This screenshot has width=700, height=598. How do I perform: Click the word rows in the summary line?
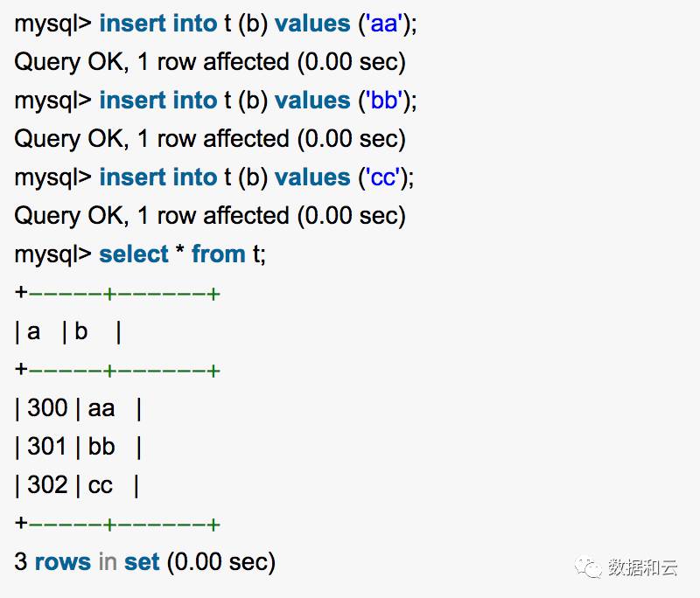coord(62,561)
